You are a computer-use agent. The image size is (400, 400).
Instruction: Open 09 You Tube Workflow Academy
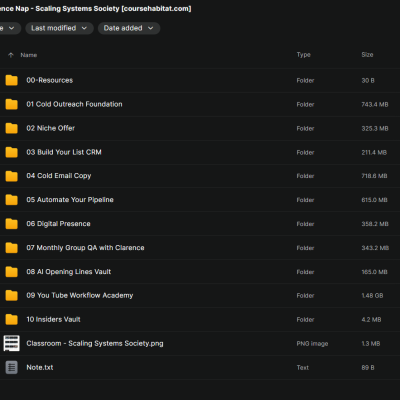pyautogui.click(x=80, y=296)
